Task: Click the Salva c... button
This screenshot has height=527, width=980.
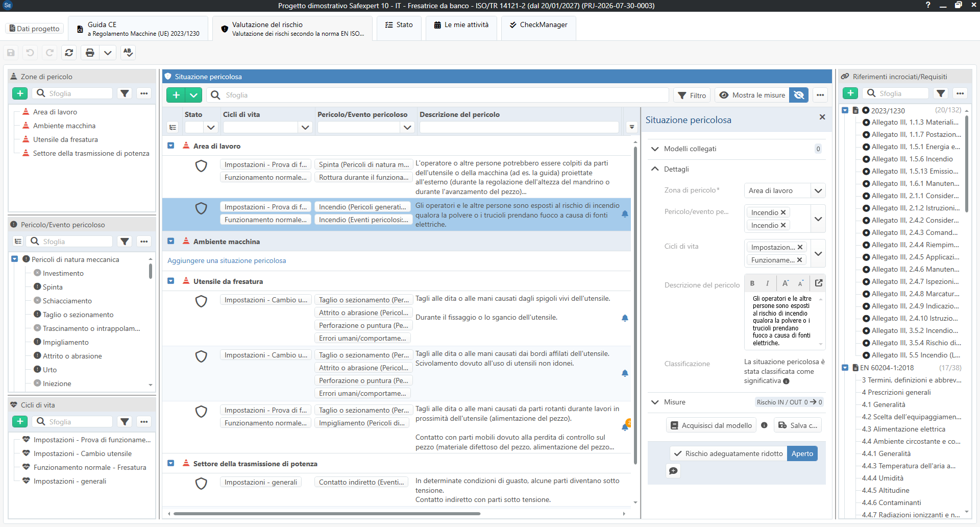Action: tap(798, 425)
